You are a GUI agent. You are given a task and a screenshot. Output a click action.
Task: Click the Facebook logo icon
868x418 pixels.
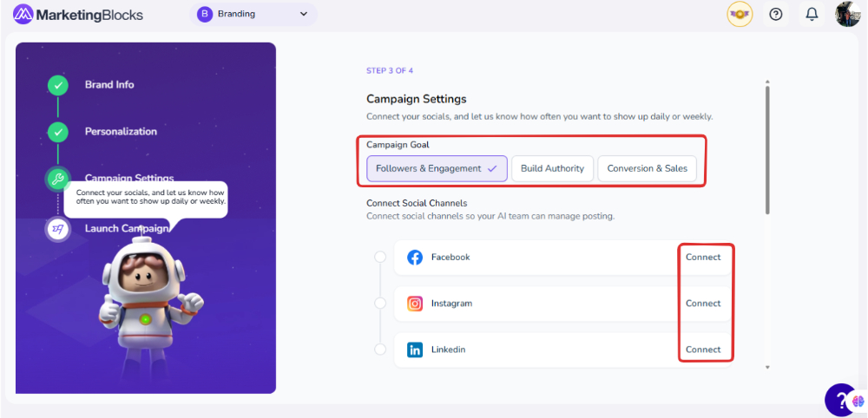pyautogui.click(x=415, y=258)
